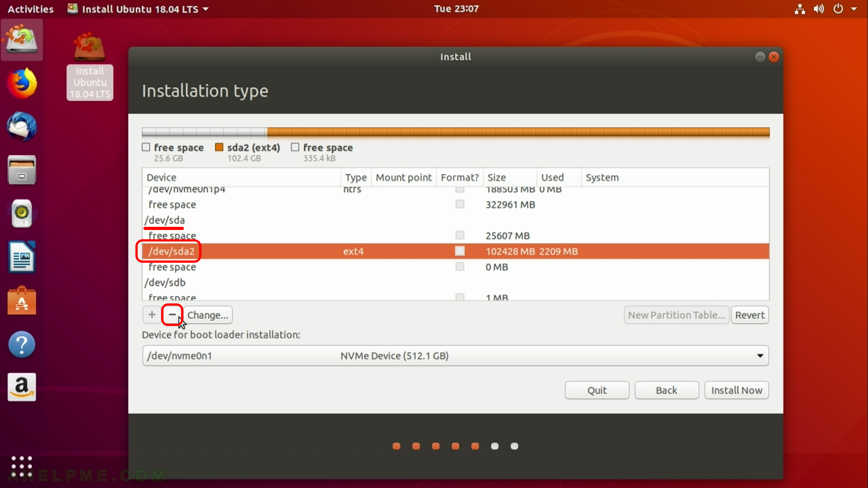
Task: Click the sda2 (ext4) orange legend swatch
Action: point(219,147)
